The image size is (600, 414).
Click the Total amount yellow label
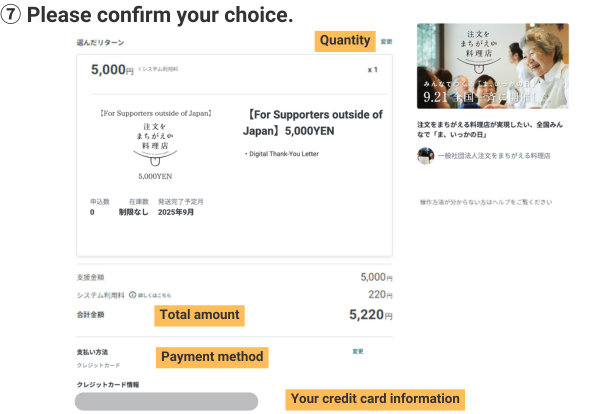click(x=200, y=315)
